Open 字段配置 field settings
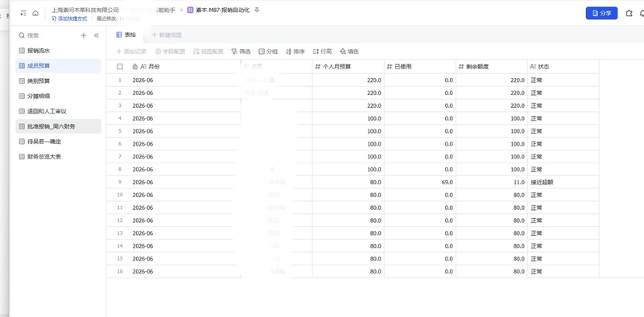This screenshot has height=317, width=644. click(x=170, y=51)
